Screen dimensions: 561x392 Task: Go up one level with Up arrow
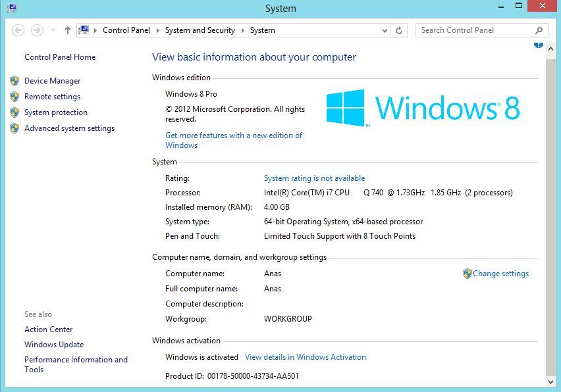click(x=68, y=30)
